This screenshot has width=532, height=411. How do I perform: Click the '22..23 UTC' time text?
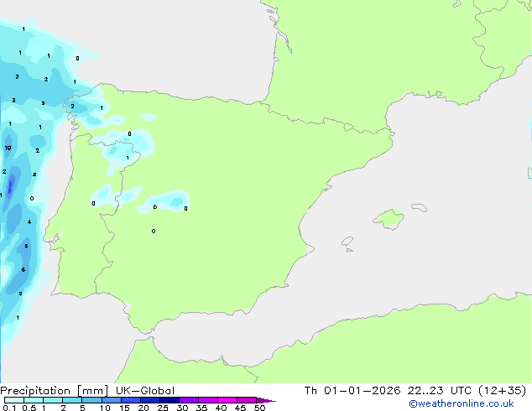click(x=440, y=391)
